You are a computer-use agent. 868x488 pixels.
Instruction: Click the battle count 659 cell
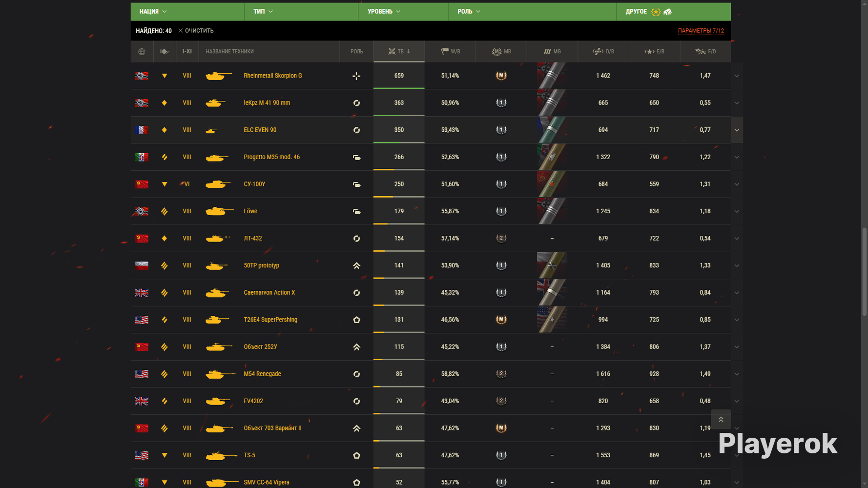(399, 76)
